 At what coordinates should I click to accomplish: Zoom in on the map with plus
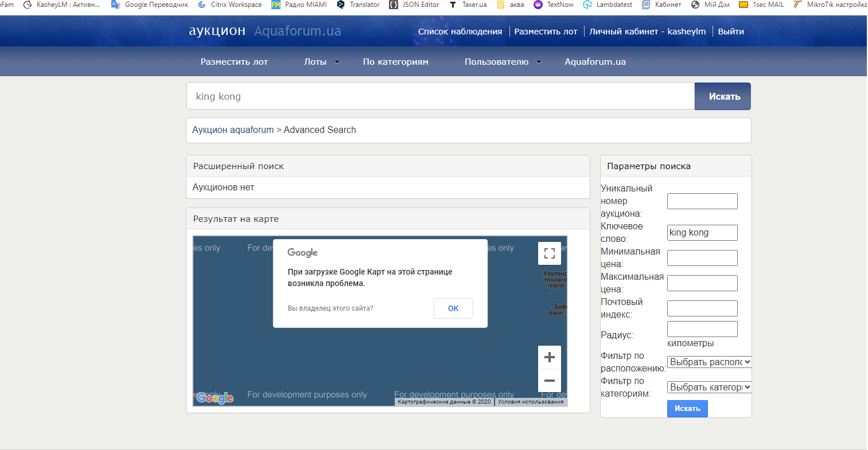[x=549, y=357]
